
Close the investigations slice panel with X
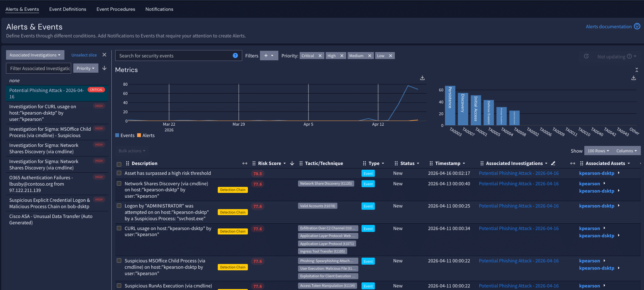click(104, 55)
